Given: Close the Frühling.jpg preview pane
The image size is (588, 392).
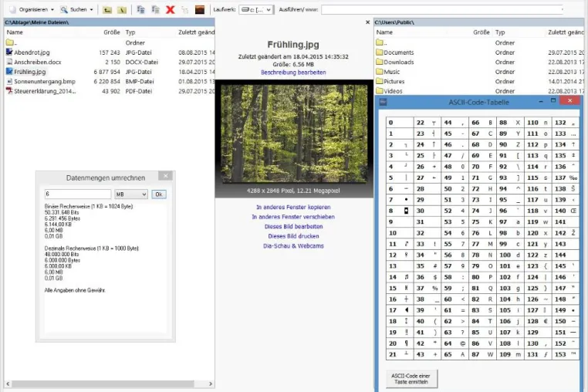Looking at the screenshot, I should pos(367,22).
